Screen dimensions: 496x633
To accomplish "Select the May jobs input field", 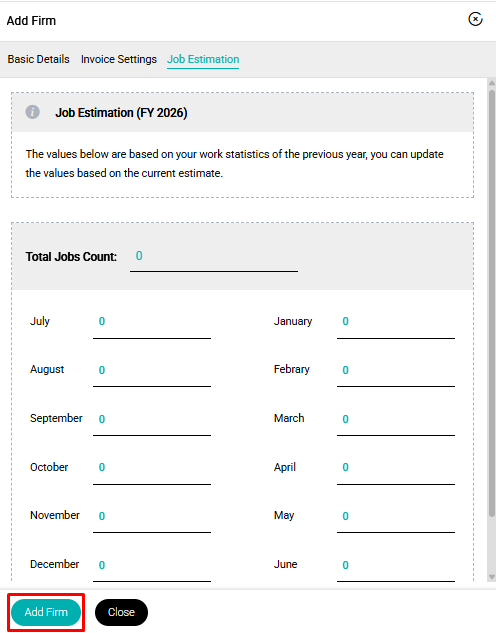I will [396, 517].
